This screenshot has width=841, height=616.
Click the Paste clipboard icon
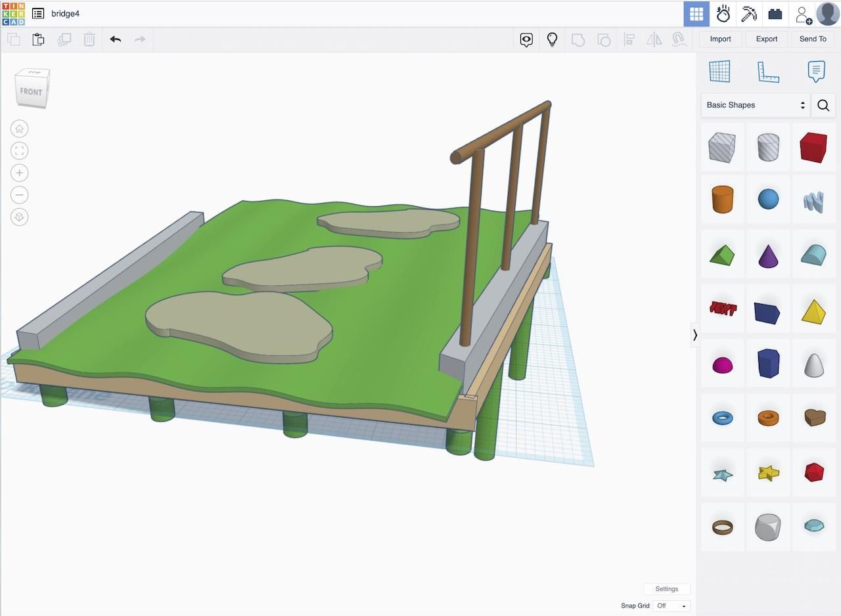(38, 39)
